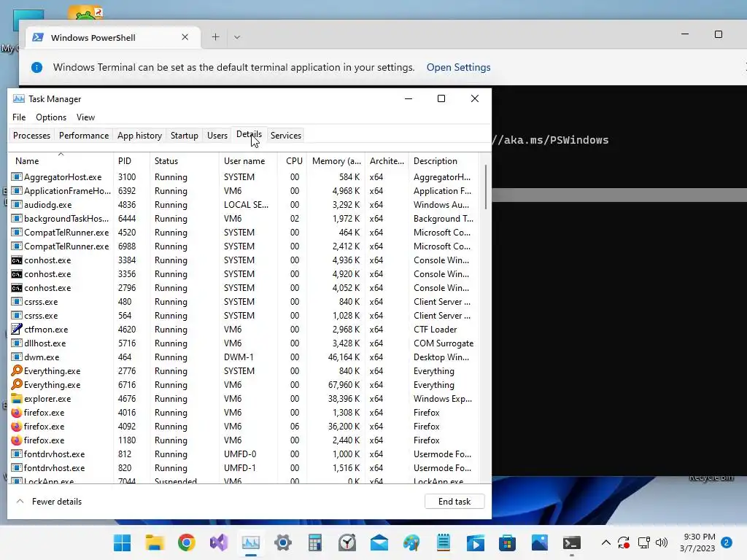Switch to the App history tab
The height and width of the screenshot is (560, 747).
[x=139, y=135]
